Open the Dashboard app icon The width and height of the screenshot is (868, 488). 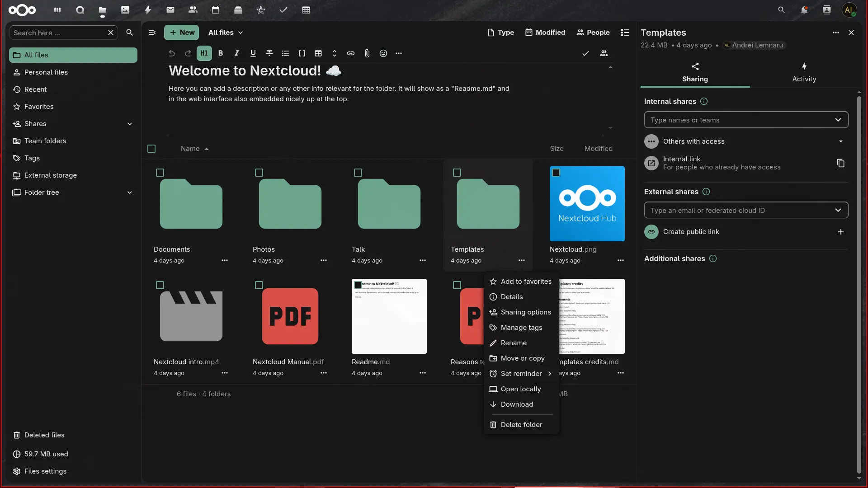pos(57,10)
